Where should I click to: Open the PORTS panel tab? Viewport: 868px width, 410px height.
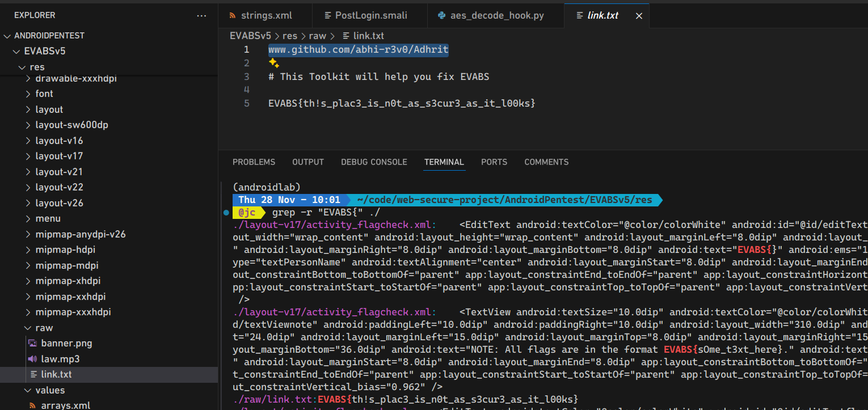click(494, 162)
